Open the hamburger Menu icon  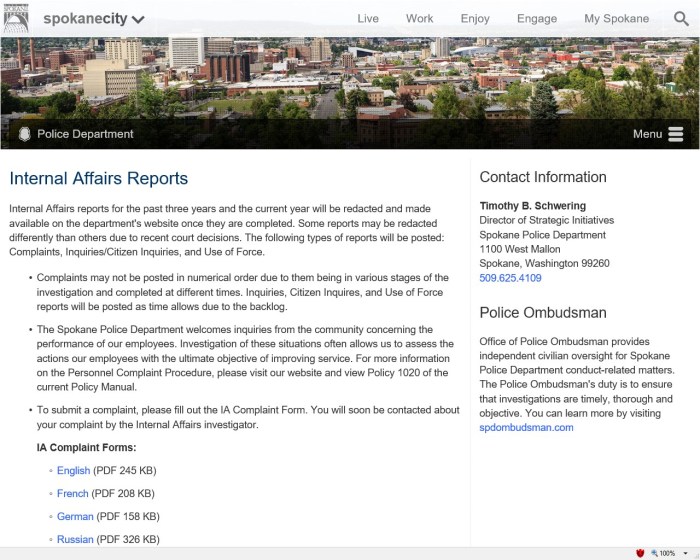[x=675, y=134]
